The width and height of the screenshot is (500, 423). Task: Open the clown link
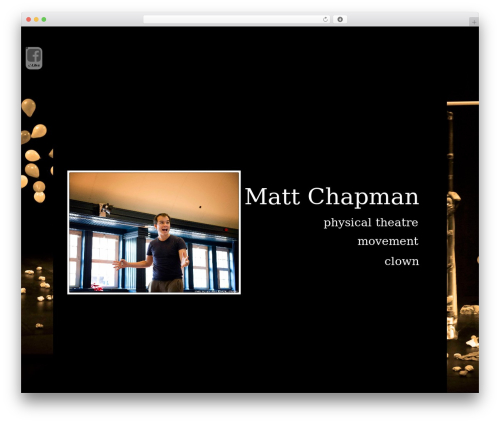point(401,261)
